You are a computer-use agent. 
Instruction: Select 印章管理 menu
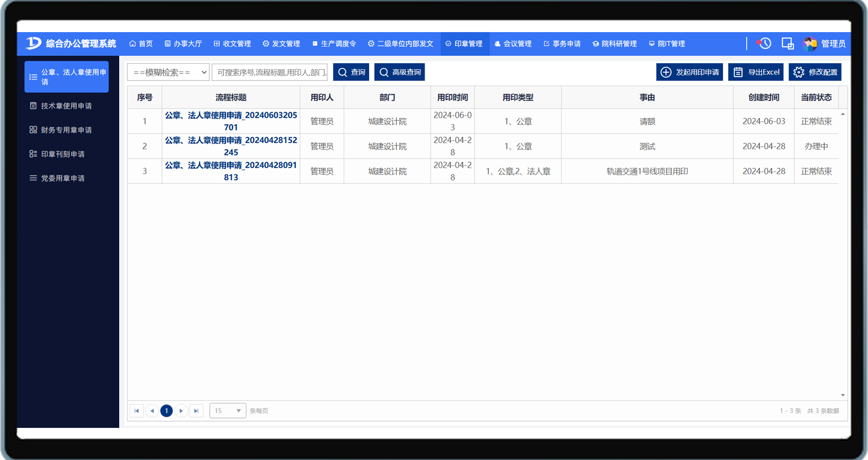464,44
